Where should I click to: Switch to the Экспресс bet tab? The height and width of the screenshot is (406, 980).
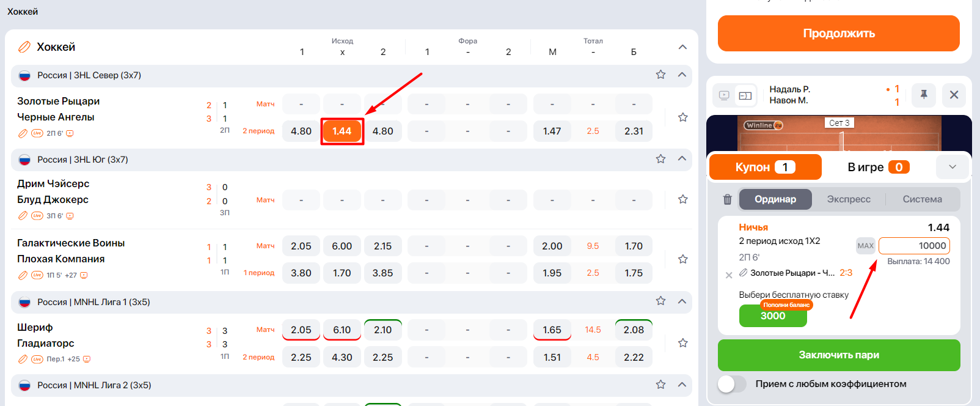848,199
